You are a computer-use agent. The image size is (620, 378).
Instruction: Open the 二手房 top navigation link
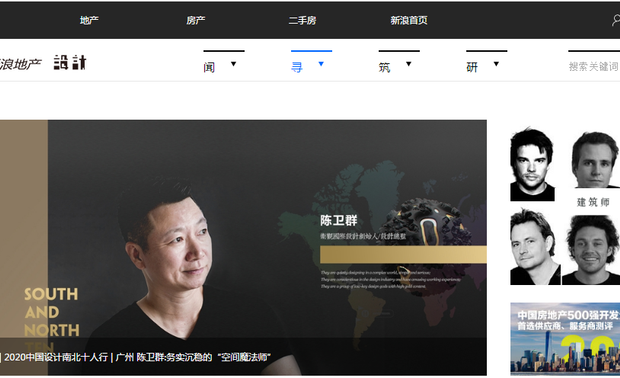(x=302, y=20)
